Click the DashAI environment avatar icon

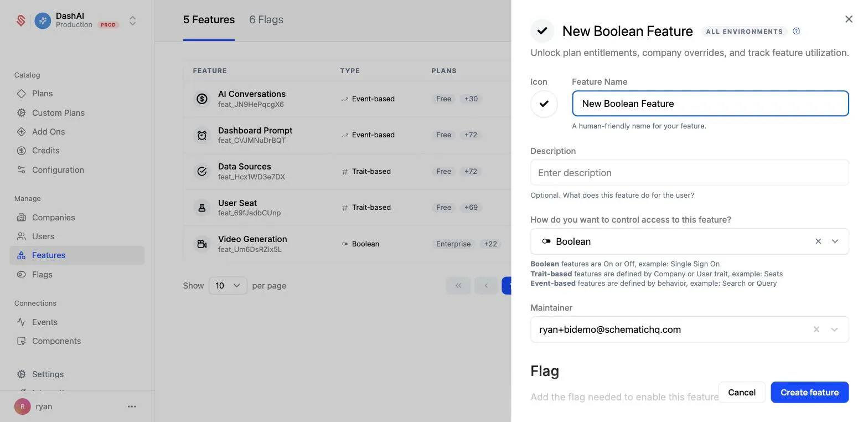click(x=43, y=20)
